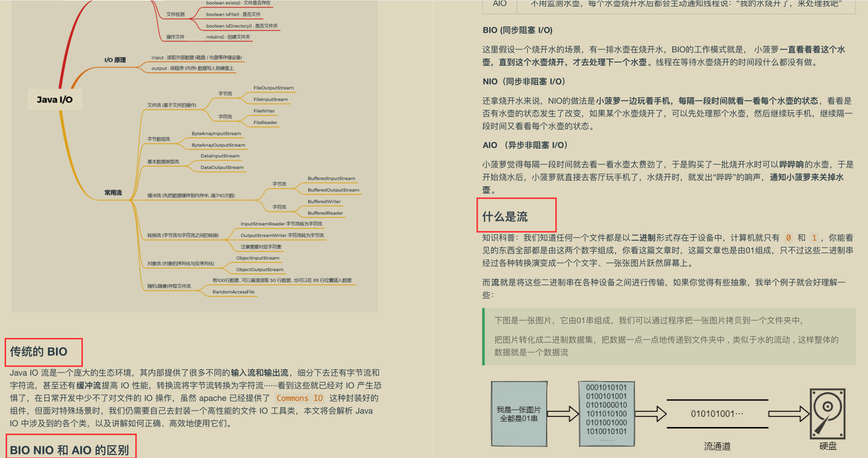Click the 'ByteArrayOutputStream' node
This screenshot has width=868, height=458.
(218, 146)
